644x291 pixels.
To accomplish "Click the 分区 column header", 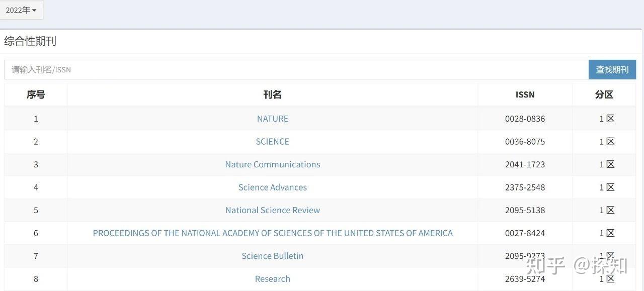I will coord(604,94).
